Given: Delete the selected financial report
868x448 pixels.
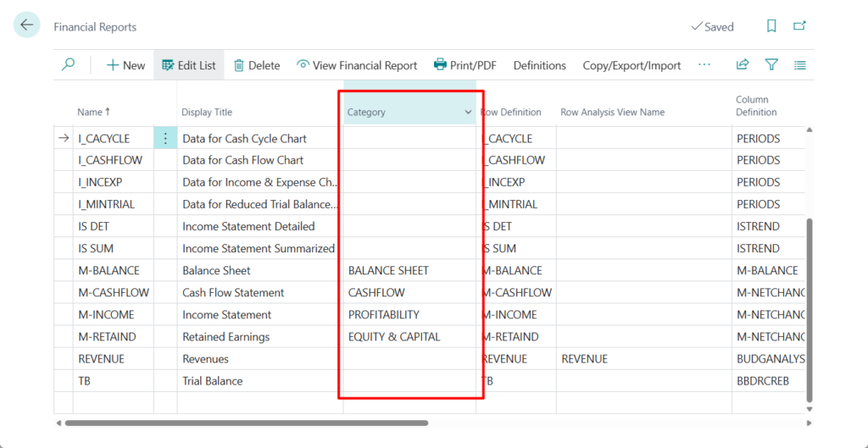Looking at the screenshot, I should pyautogui.click(x=256, y=65).
